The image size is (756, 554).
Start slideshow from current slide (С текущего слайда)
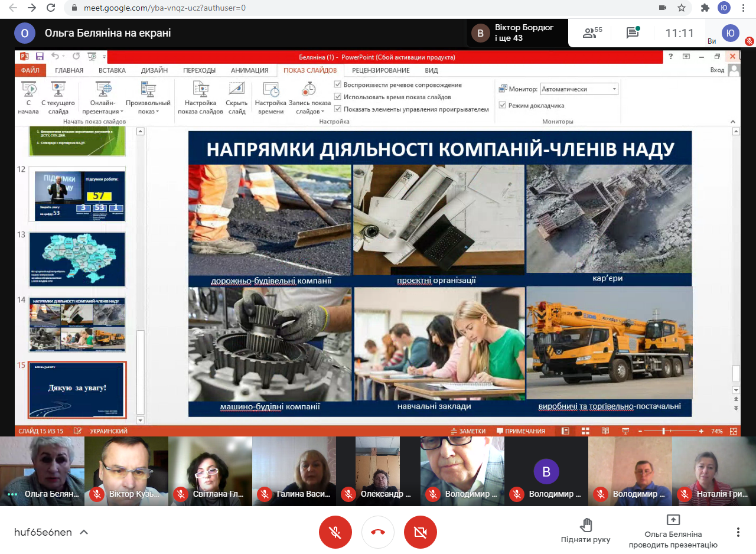[x=58, y=98]
